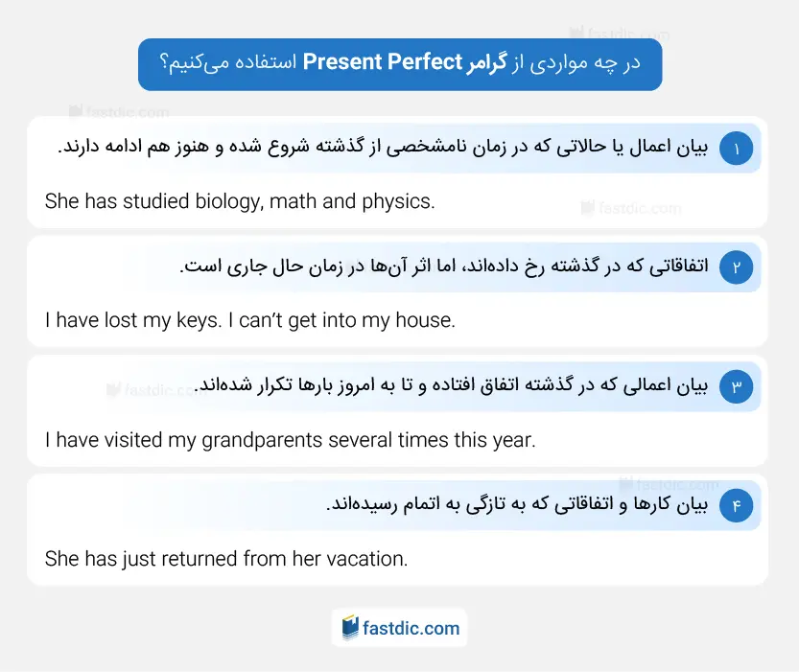Click the sentence I have lost my keys
The height and width of the screenshot is (672, 799).
point(133,321)
